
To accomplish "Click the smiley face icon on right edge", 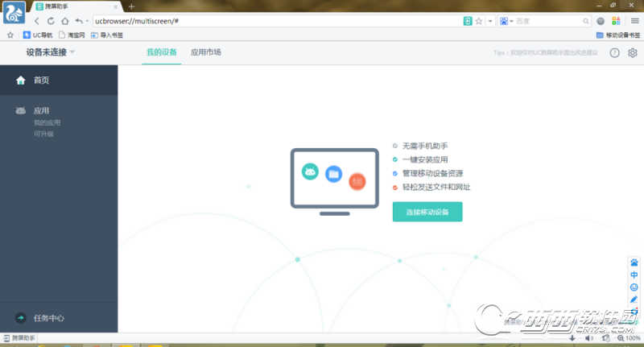I will tap(634, 287).
